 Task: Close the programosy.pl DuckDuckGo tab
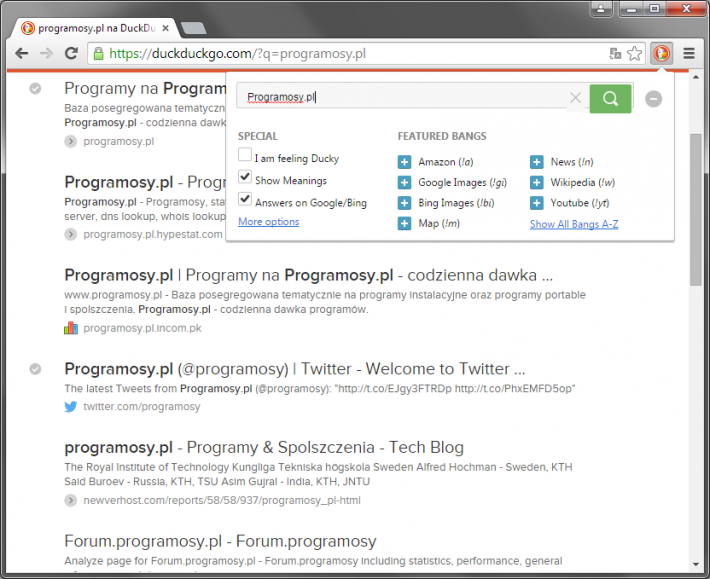[x=166, y=28]
